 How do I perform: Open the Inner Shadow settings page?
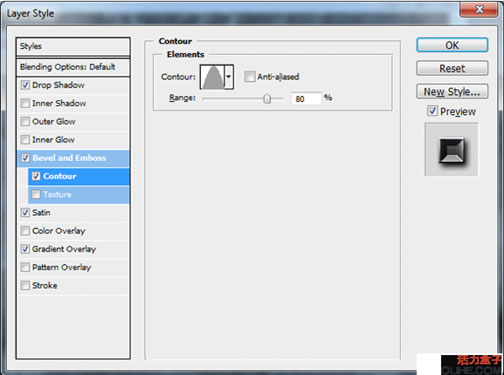[59, 103]
